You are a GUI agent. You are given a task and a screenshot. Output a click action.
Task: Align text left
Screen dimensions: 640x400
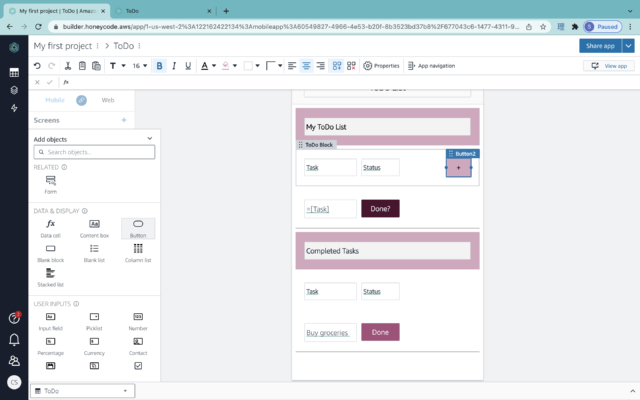tap(292, 66)
